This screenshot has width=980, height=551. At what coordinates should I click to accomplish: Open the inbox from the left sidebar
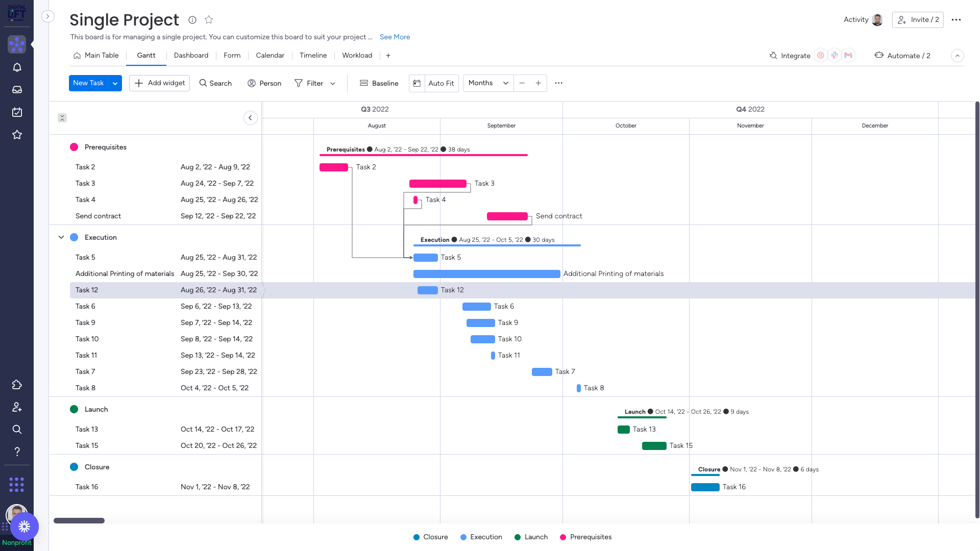click(x=17, y=89)
